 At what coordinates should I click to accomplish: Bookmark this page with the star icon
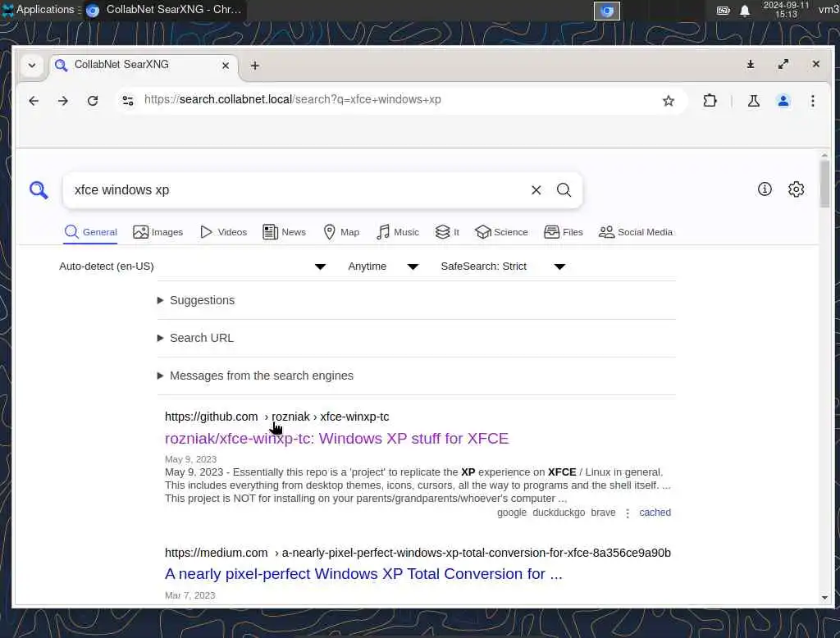click(668, 101)
